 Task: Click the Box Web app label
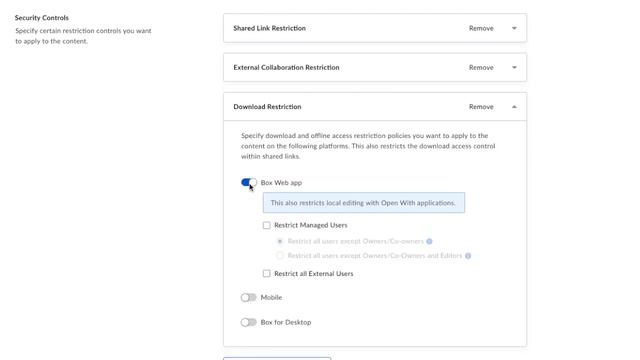281,182
